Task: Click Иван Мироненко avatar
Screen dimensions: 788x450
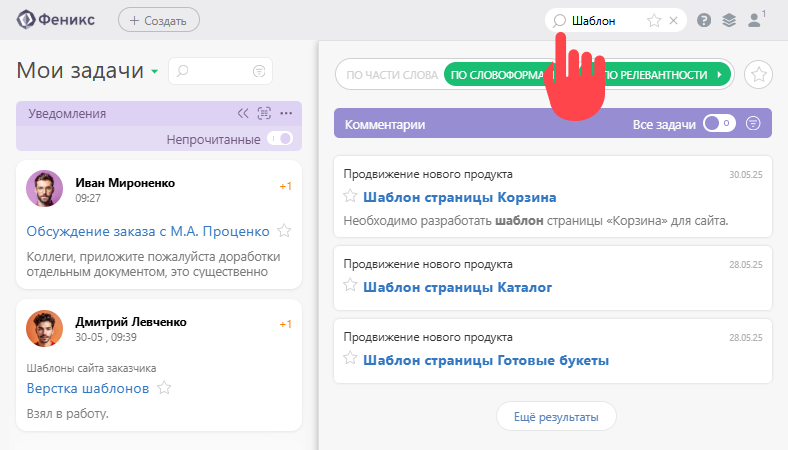Action: (44, 189)
